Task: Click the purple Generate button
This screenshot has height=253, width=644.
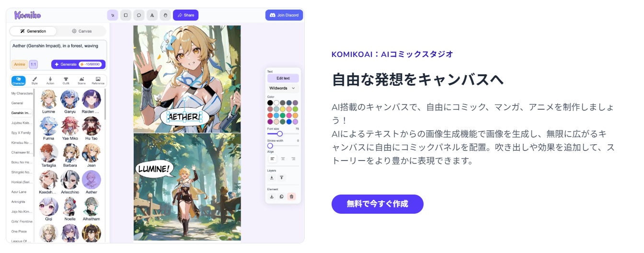Action: (x=78, y=64)
